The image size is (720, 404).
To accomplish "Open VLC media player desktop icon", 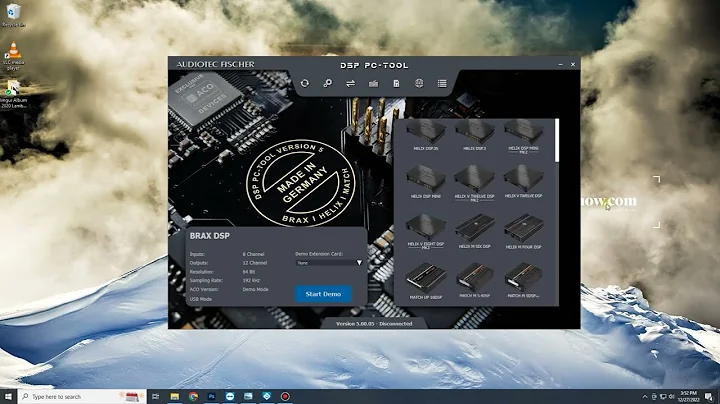I will tap(13, 56).
